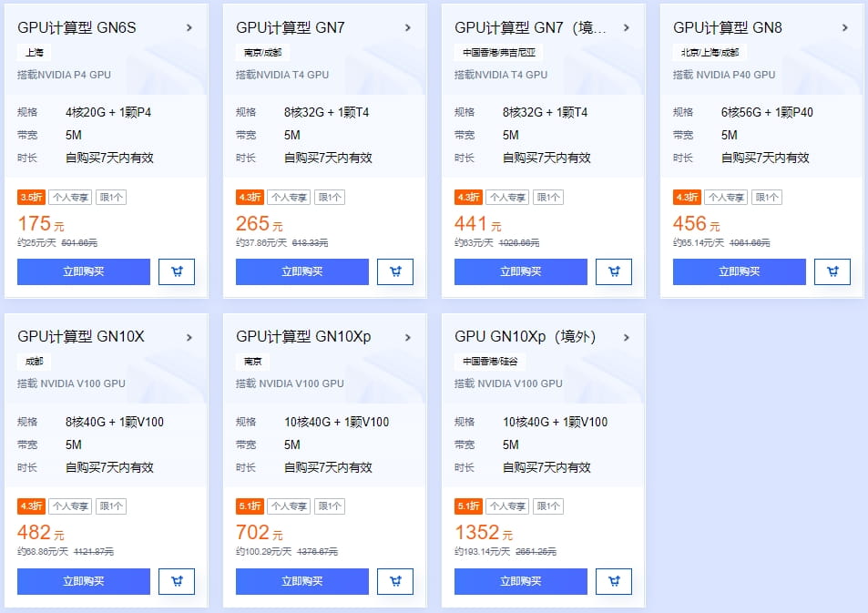Buy GN8 via its 立即购买 button

[739, 271]
